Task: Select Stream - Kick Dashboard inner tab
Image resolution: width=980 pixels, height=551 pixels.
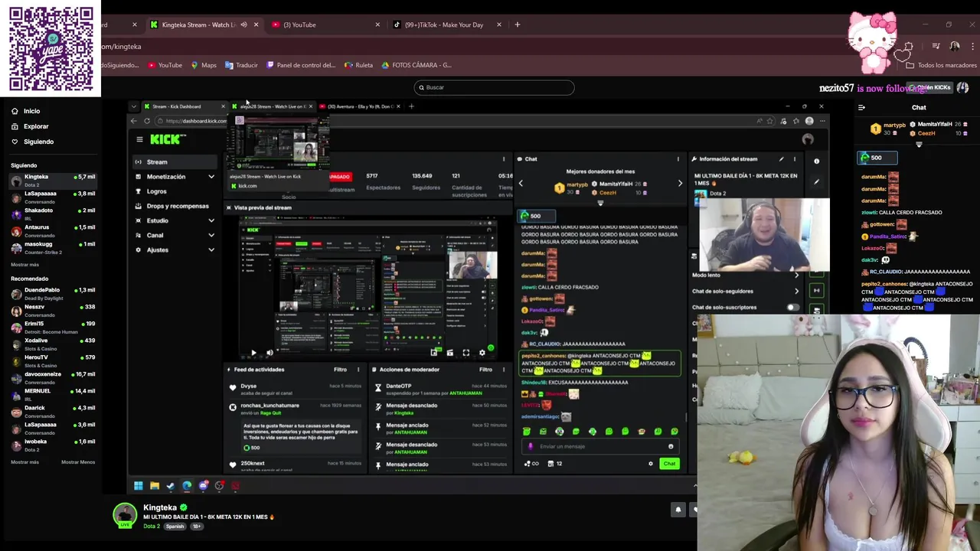Action: click(185, 106)
